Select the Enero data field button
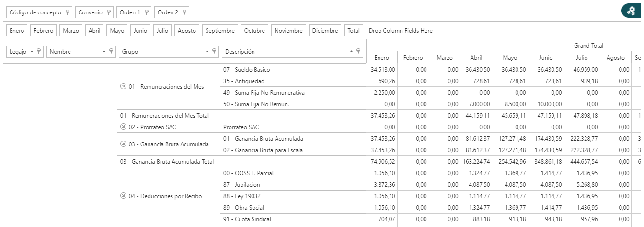The width and height of the screenshot is (644, 227). click(x=17, y=31)
